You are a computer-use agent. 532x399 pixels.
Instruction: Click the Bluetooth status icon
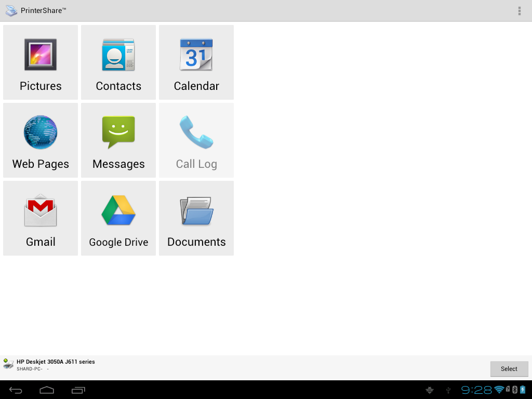click(515, 390)
